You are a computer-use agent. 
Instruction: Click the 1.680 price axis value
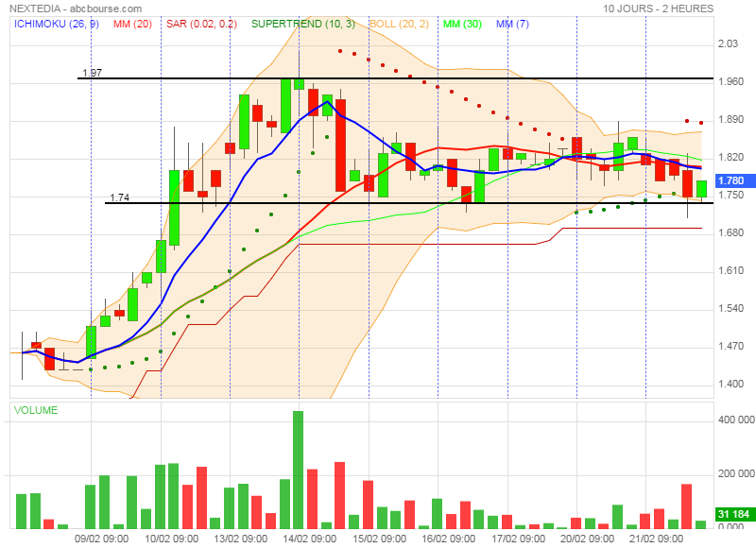tap(730, 232)
